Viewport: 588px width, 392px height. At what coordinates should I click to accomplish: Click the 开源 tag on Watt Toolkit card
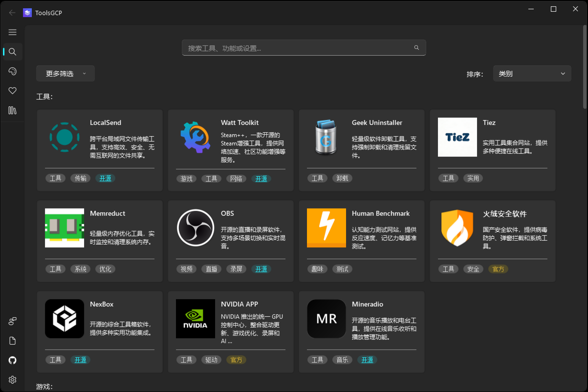click(261, 179)
